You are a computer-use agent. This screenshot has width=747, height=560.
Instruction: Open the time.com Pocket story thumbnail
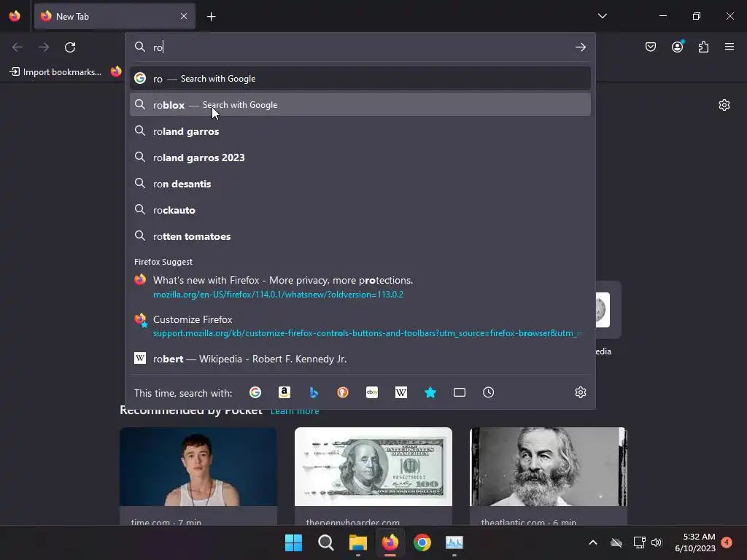coord(198,467)
